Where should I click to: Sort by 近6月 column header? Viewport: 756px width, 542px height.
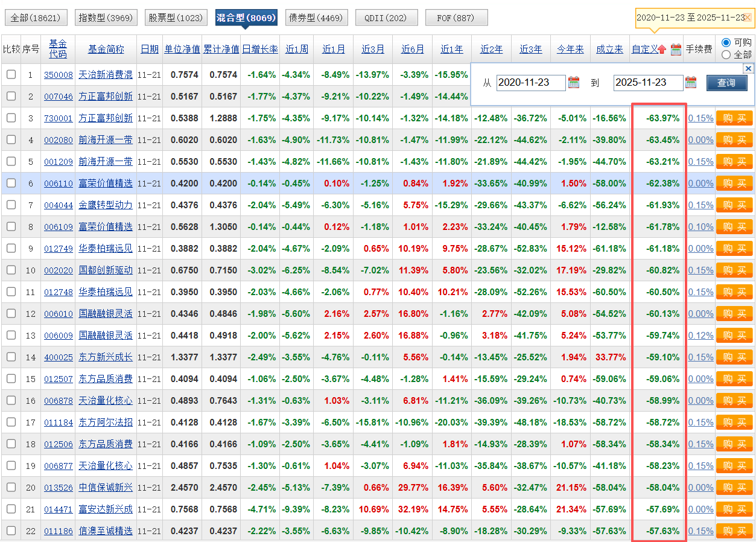[413, 49]
